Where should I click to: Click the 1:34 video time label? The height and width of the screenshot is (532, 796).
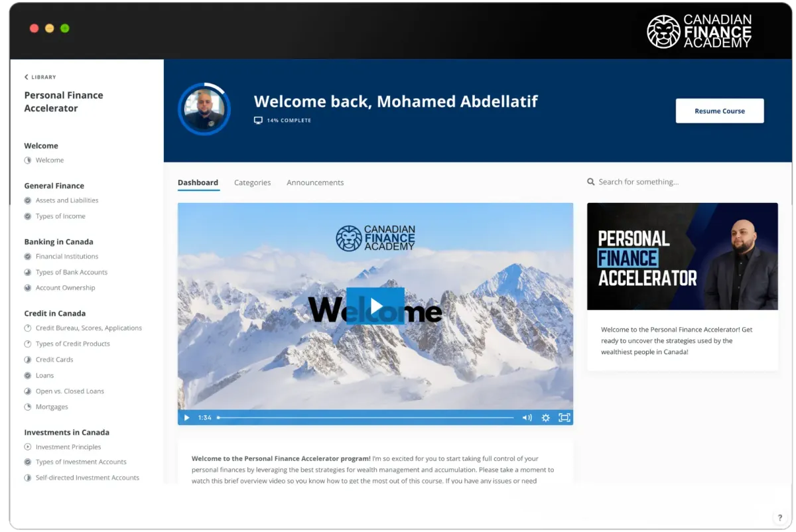tap(204, 418)
